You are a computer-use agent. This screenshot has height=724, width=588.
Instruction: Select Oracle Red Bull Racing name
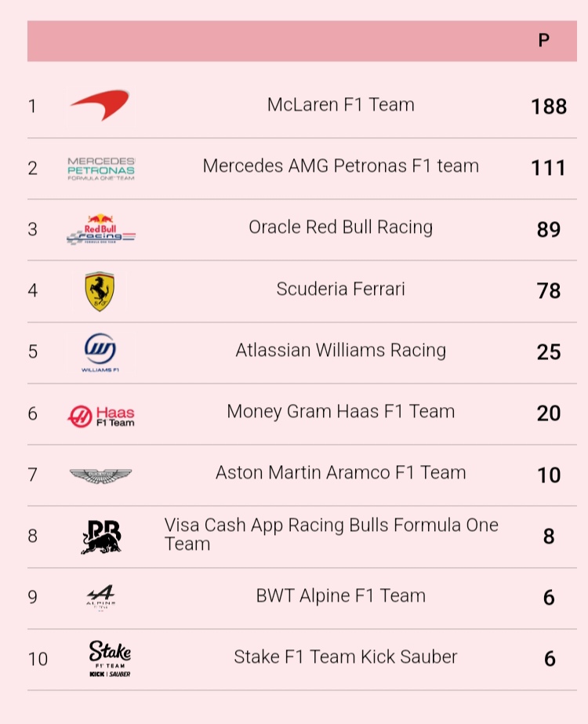coord(340,227)
